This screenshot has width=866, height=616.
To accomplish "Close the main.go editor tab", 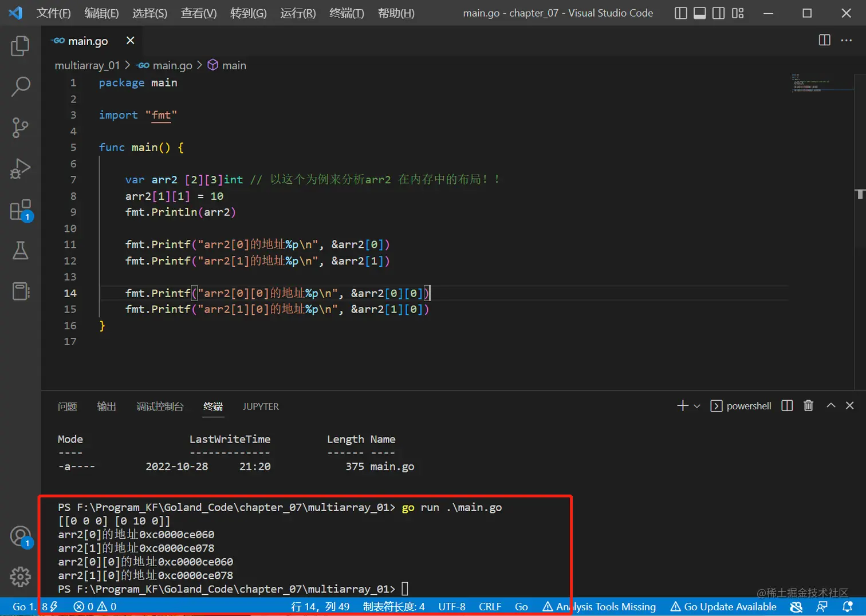I will tap(130, 40).
